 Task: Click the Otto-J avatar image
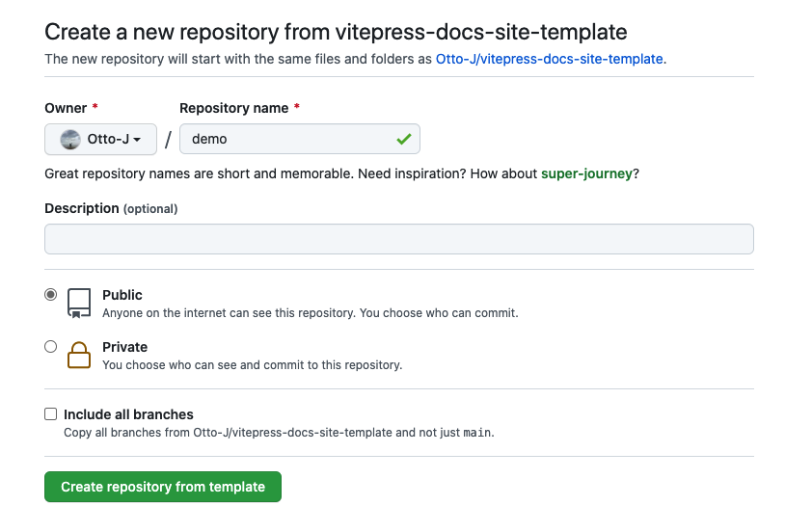coord(70,139)
